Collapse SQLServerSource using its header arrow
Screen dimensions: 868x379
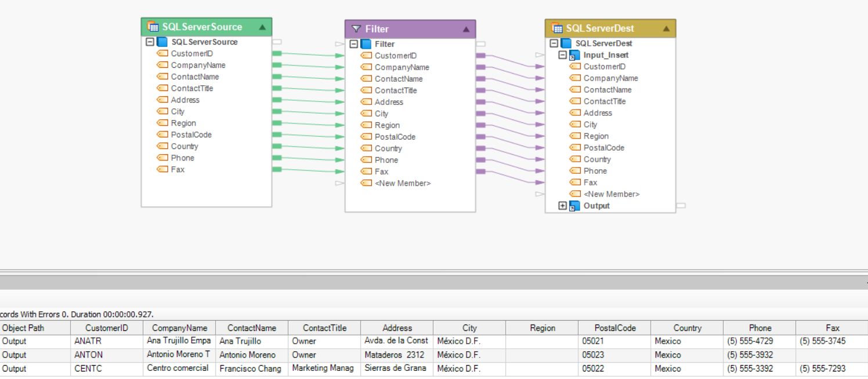click(262, 26)
